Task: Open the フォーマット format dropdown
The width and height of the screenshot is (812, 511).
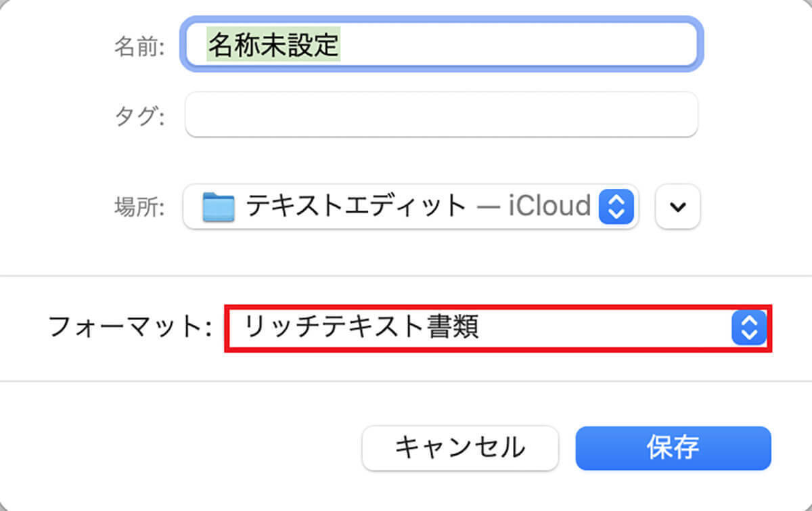Action: click(497, 328)
